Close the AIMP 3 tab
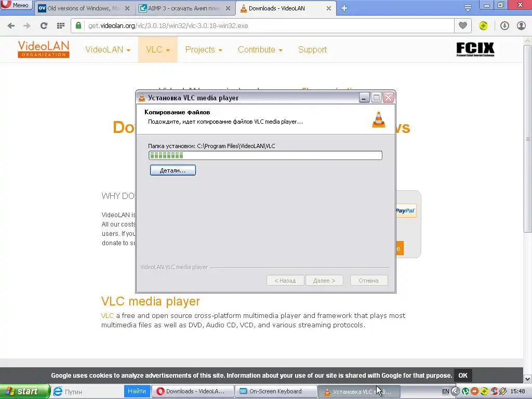The height and width of the screenshot is (399, 532). (x=228, y=8)
